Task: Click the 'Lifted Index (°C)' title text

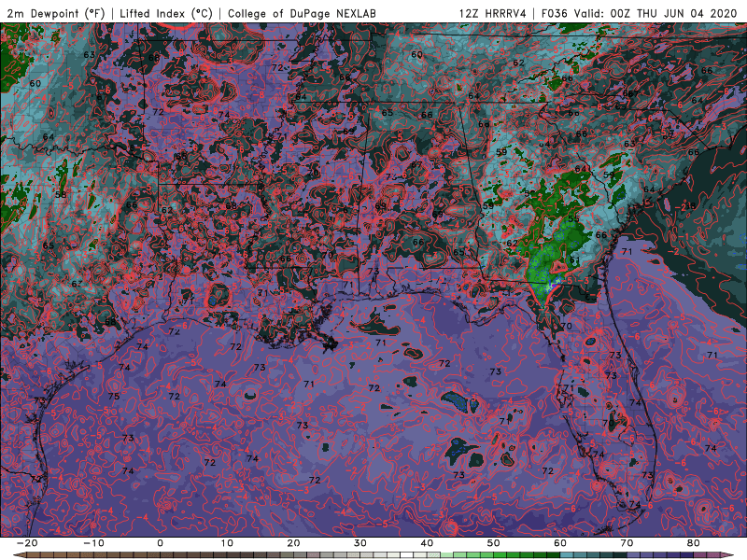Action: point(166,13)
